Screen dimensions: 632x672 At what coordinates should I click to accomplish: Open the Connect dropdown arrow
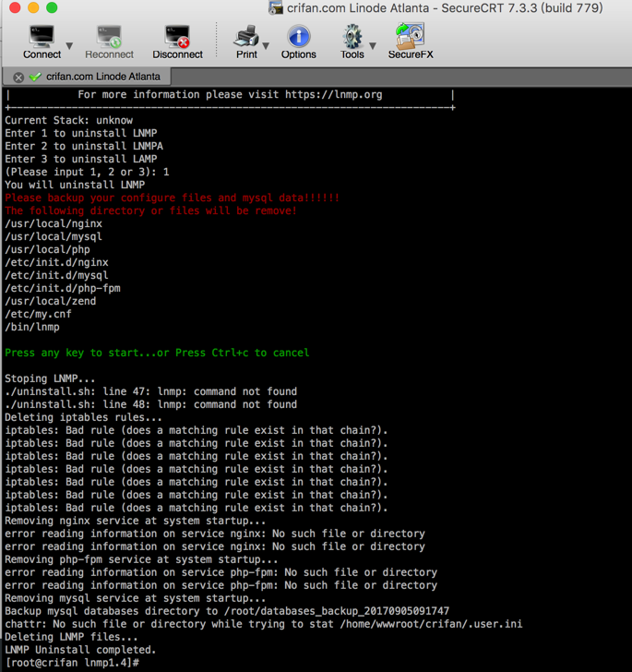(69, 45)
